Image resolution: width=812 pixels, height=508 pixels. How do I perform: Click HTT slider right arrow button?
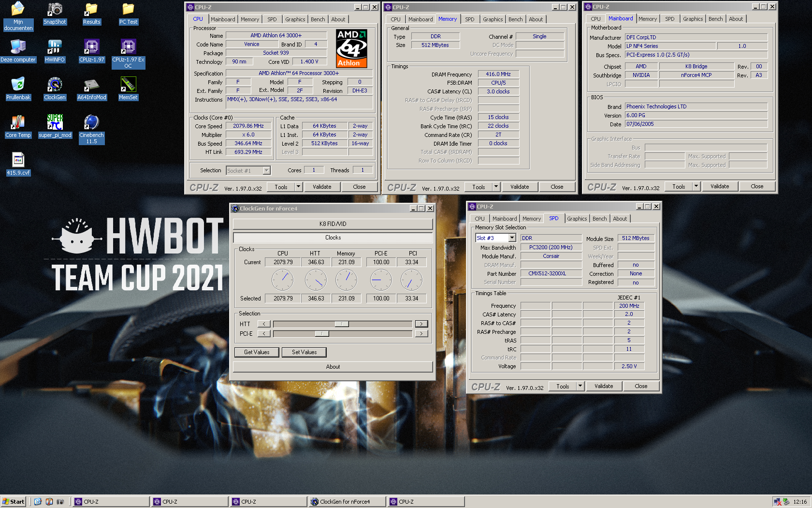click(x=421, y=324)
